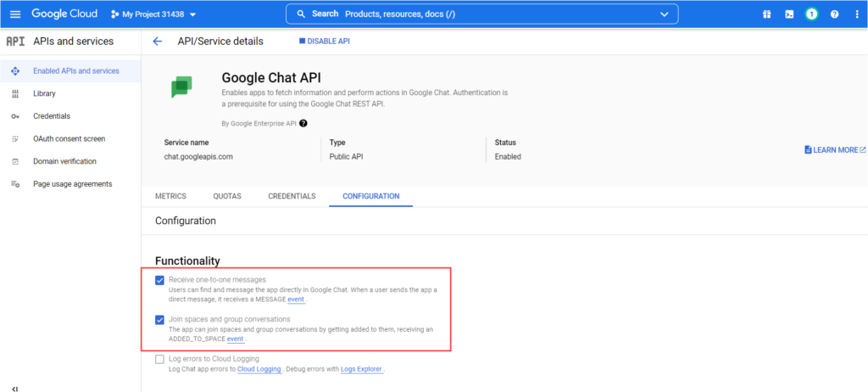This screenshot has height=392, width=868.
Task: Open the Learn More link
Action: pyautogui.click(x=834, y=150)
